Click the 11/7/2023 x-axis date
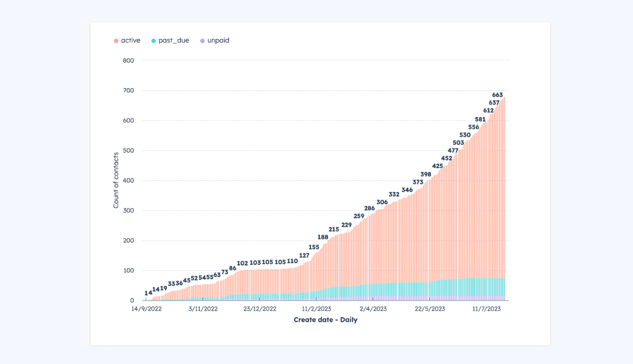 [486, 309]
